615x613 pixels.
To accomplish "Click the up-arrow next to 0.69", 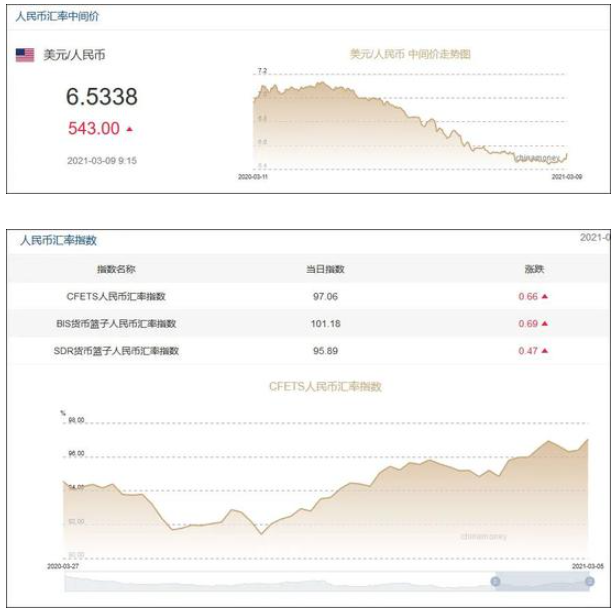I will pyautogui.click(x=544, y=324).
